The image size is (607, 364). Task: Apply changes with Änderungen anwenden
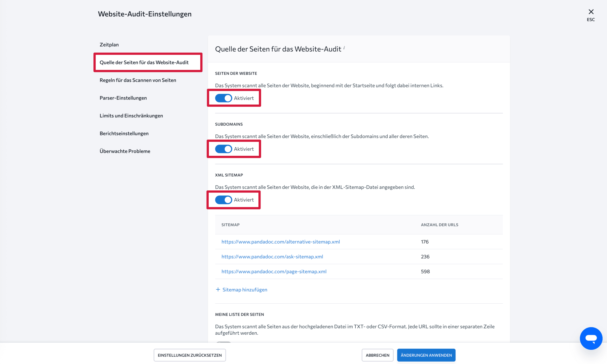(426, 355)
